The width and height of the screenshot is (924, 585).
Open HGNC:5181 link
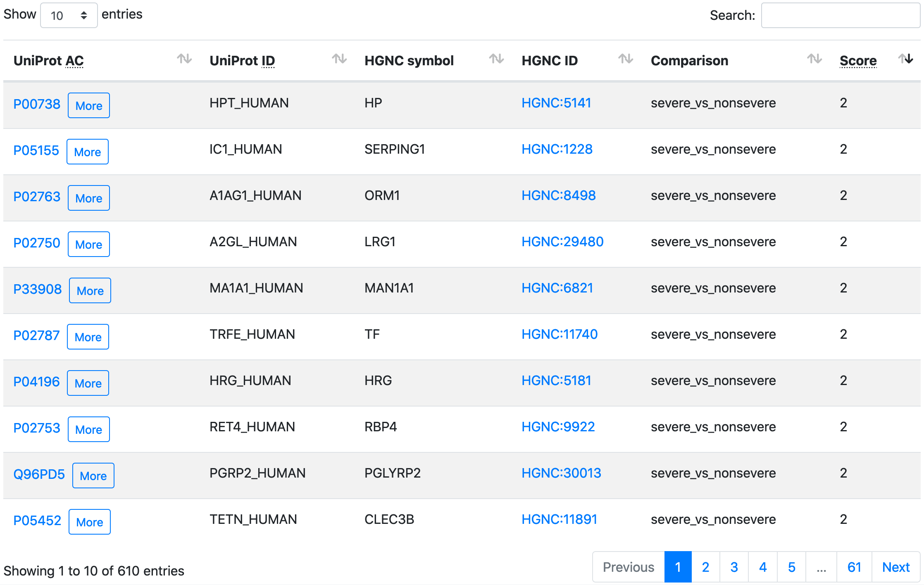coord(556,380)
